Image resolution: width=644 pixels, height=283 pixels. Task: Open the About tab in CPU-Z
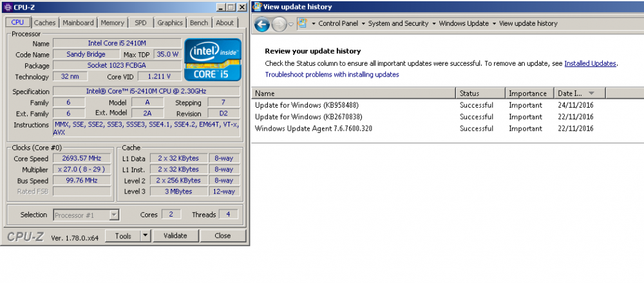[225, 23]
